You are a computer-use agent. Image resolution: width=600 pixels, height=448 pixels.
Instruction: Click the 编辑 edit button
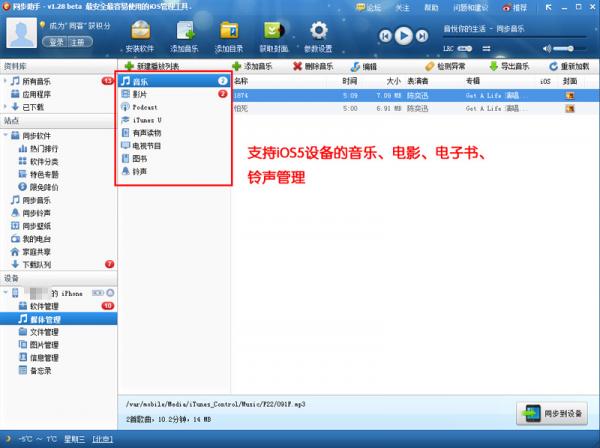click(364, 67)
